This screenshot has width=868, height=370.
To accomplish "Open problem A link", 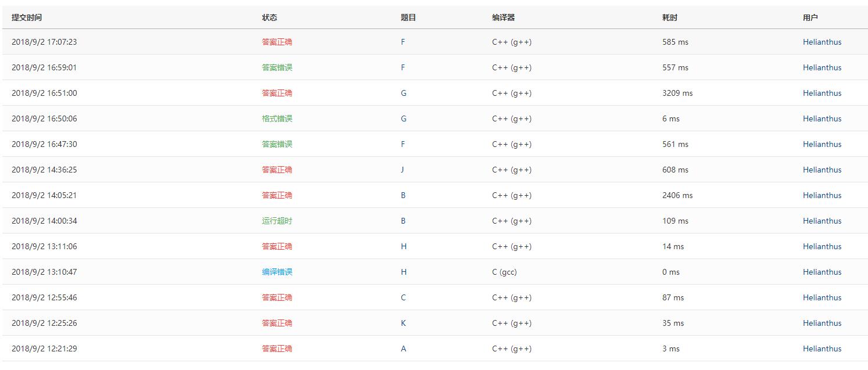I will pos(403,349).
